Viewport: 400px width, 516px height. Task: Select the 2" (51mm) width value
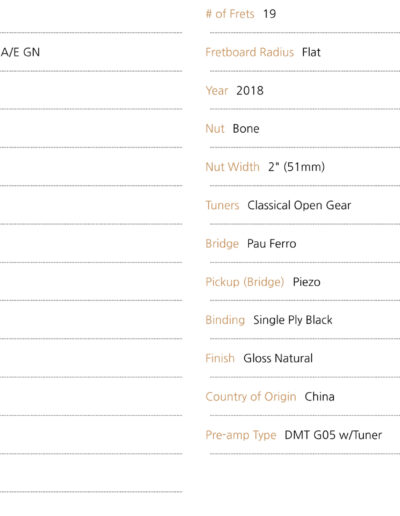(296, 167)
